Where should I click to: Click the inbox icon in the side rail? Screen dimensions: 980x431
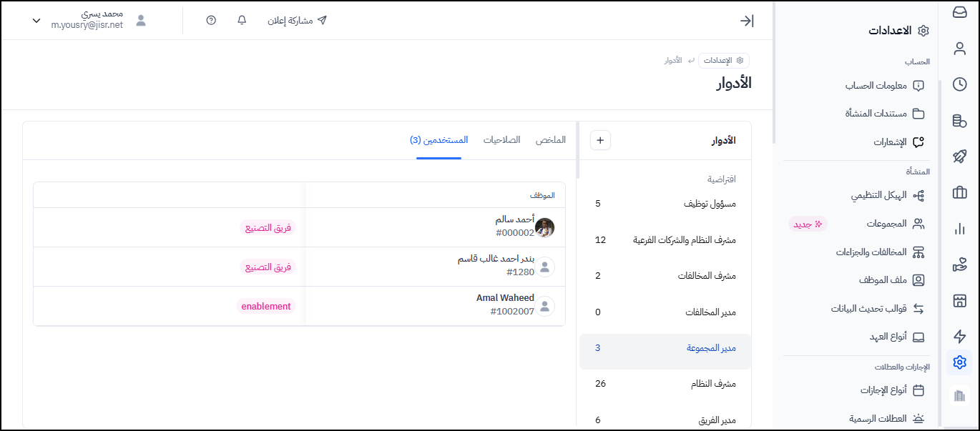(x=959, y=12)
